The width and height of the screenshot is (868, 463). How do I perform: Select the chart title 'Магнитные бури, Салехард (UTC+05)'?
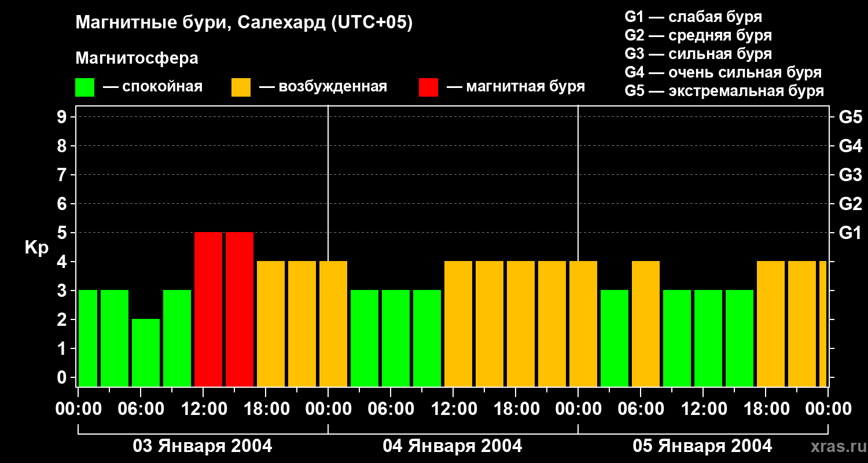[244, 23]
